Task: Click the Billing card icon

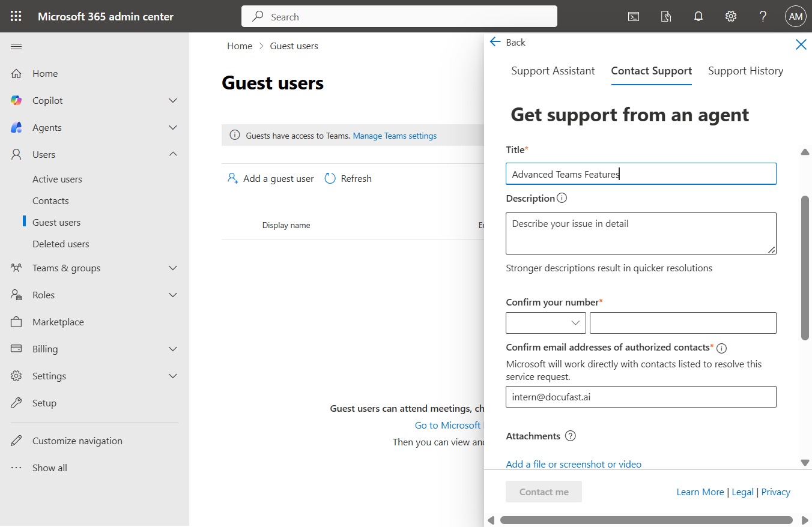Action: [x=16, y=349]
